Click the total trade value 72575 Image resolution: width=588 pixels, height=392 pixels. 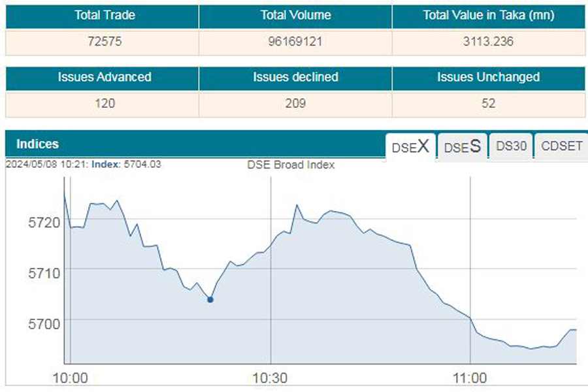tap(102, 42)
